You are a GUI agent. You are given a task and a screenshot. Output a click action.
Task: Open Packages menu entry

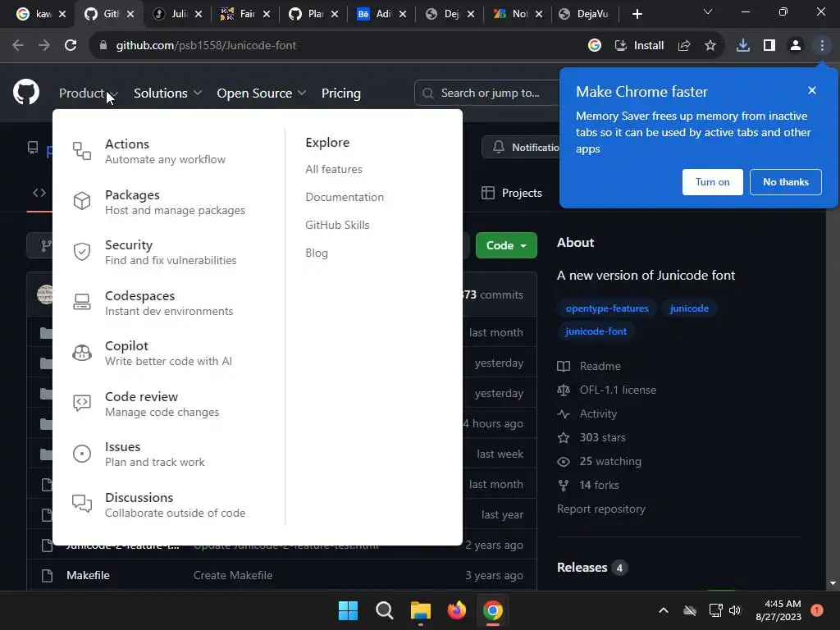(x=175, y=202)
